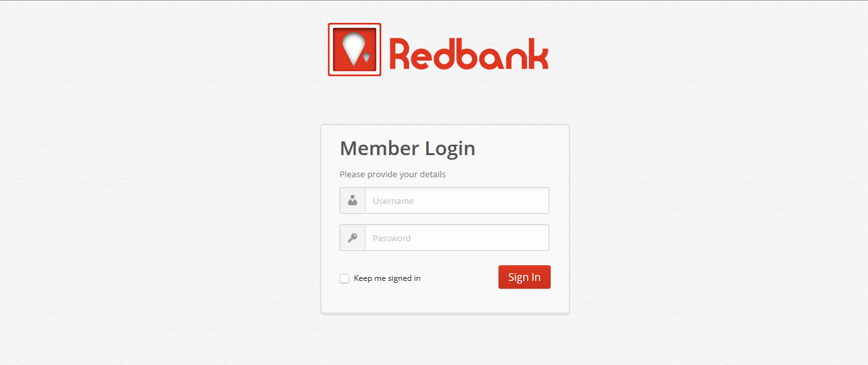This screenshot has width=868, height=365.
Task: Click the "Keep me signed in" label text
Action: [387, 278]
